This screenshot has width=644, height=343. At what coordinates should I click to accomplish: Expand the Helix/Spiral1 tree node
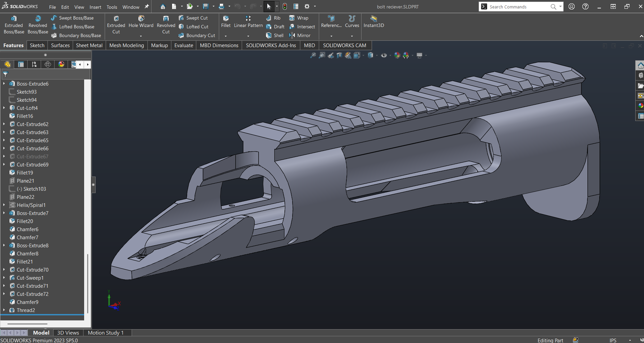[x=4, y=205]
